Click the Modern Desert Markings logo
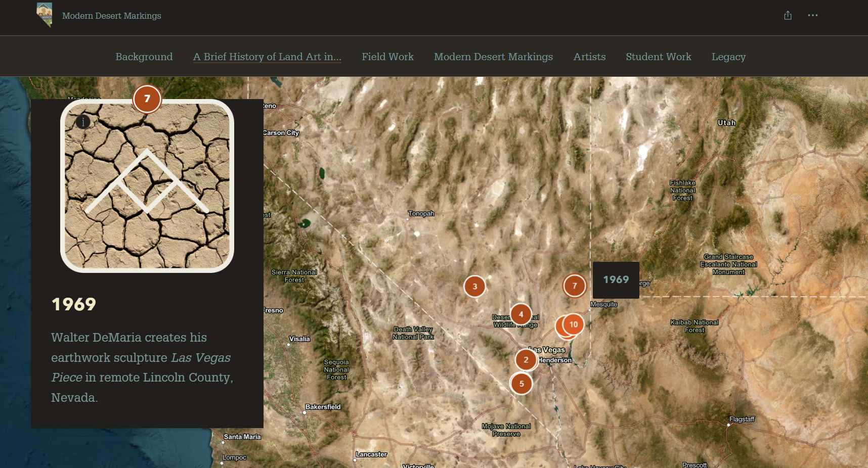The width and height of the screenshot is (868, 468). tap(45, 15)
